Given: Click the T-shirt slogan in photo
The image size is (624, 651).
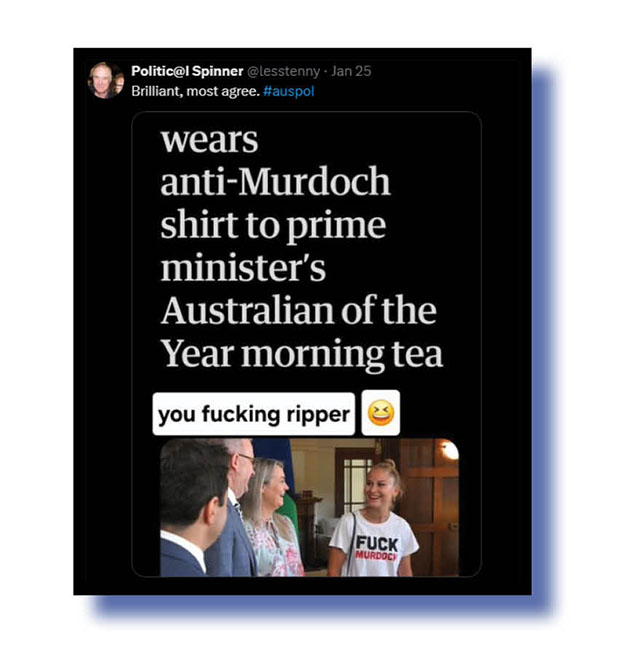Looking at the screenshot, I should tap(377, 548).
